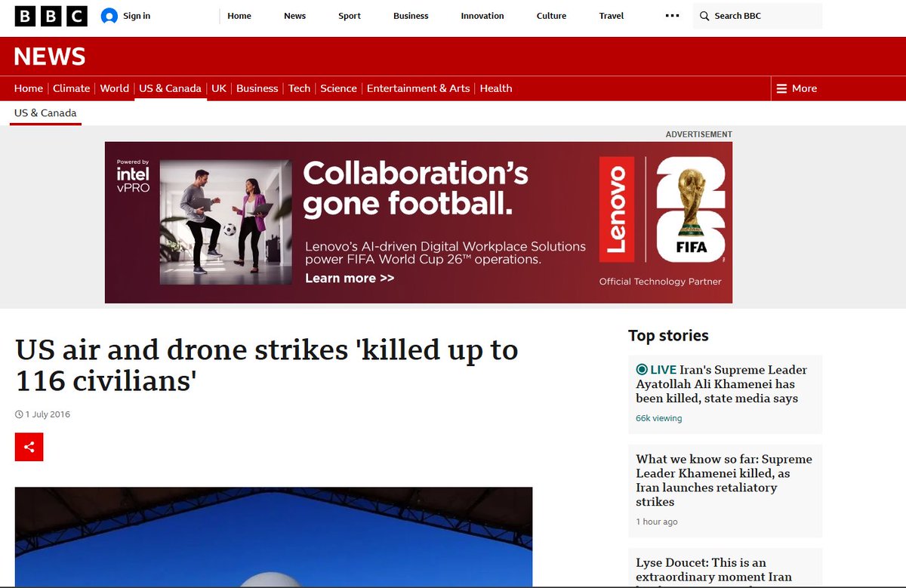Click the hamburger More menu icon
This screenshot has width=906, height=588.
tap(782, 88)
